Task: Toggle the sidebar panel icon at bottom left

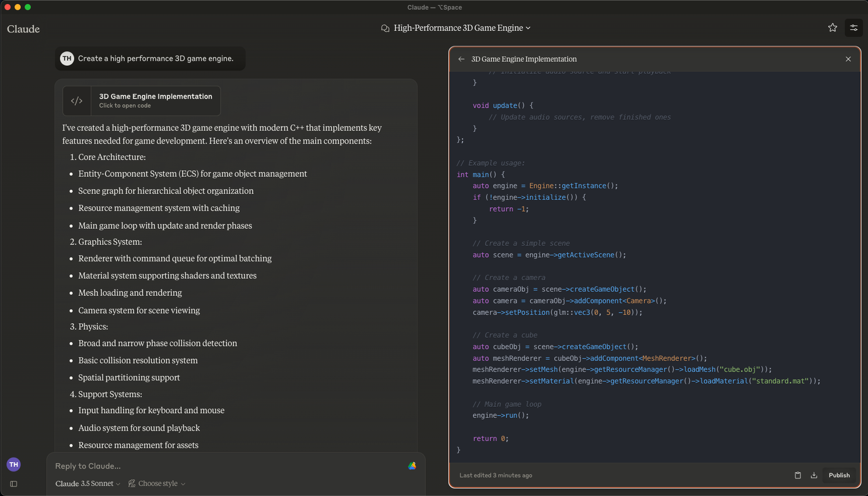Action: 13,484
